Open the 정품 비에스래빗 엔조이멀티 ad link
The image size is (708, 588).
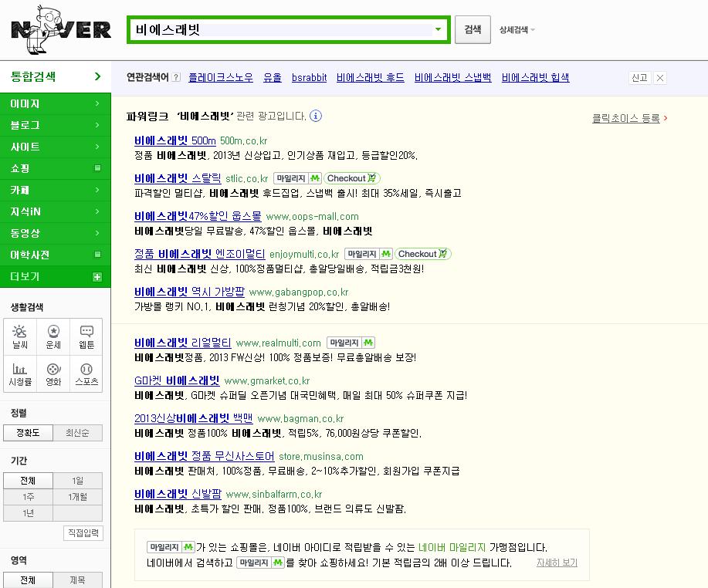[199, 254]
